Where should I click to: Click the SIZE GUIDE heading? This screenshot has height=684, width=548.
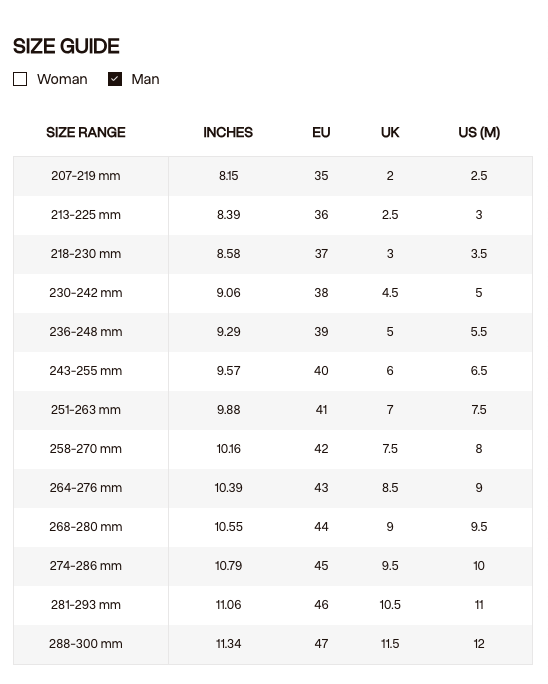coord(66,46)
